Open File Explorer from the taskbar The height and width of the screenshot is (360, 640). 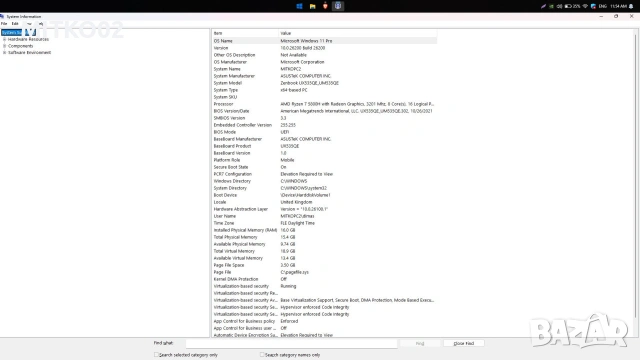(x=312, y=6)
